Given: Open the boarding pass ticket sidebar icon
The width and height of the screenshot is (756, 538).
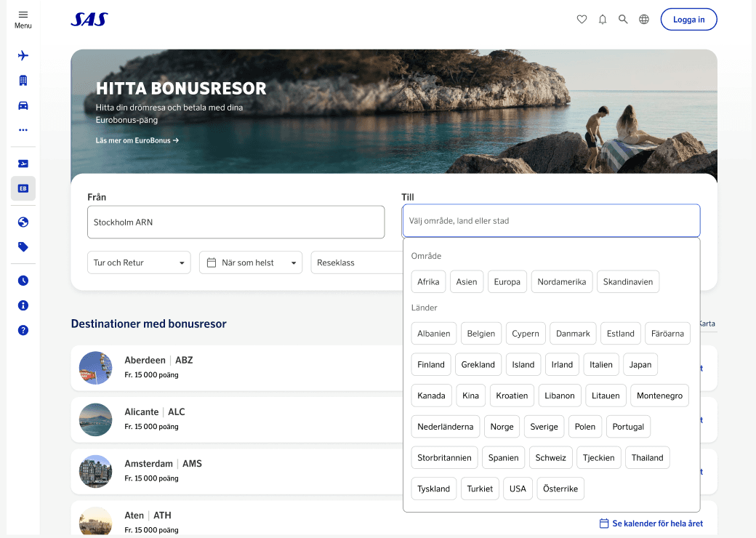Looking at the screenshot, I should tap(23, 164).
